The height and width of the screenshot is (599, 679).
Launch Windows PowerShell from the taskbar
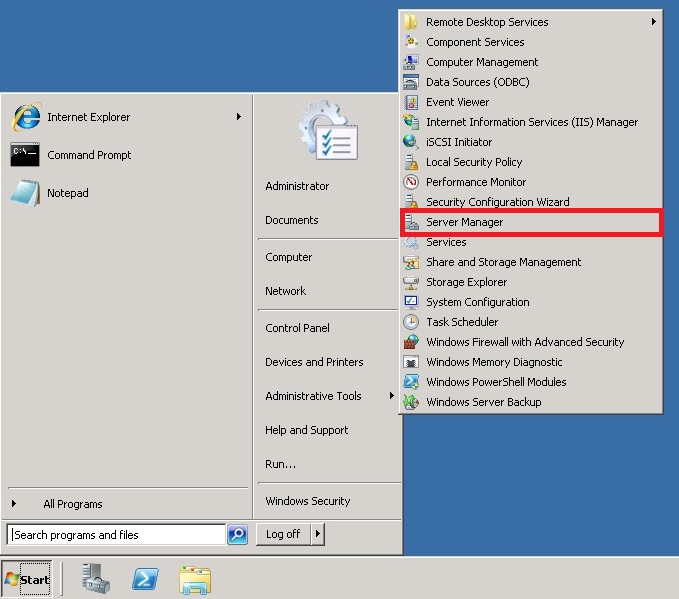pos(146,578)
